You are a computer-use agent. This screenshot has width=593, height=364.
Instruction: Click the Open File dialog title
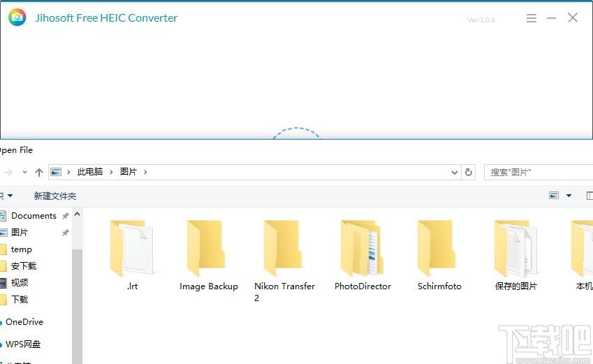click(16, 150)
